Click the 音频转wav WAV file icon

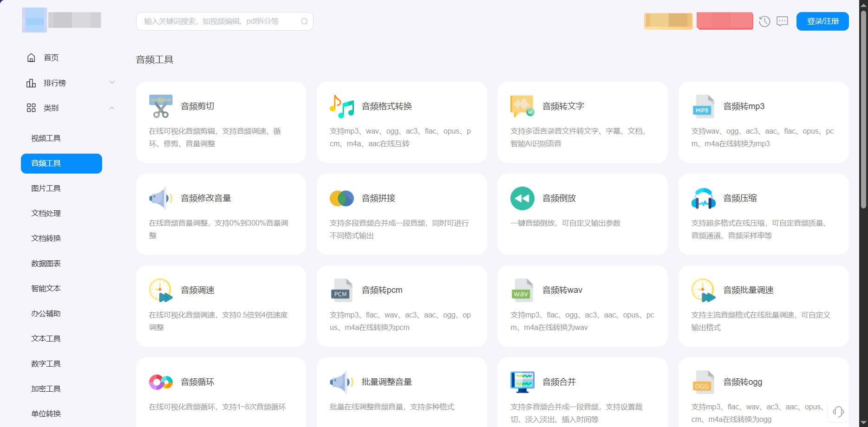coord(522,290)
